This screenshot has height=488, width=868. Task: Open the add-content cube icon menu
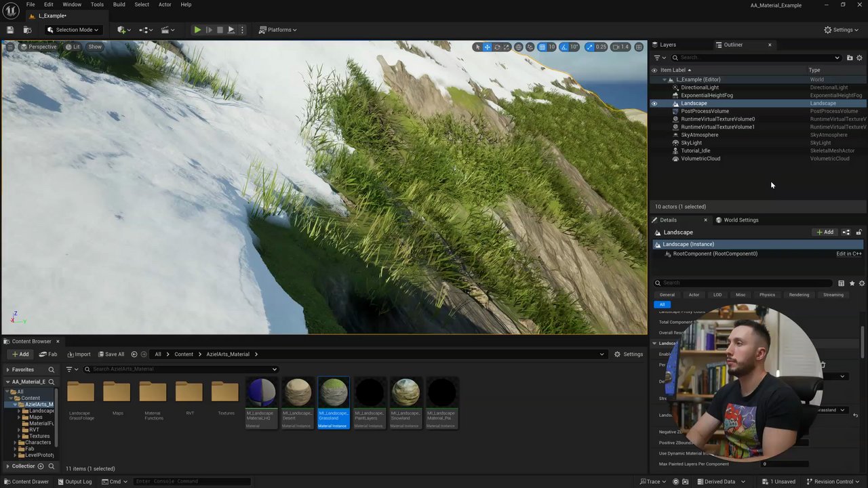[123, 30]
